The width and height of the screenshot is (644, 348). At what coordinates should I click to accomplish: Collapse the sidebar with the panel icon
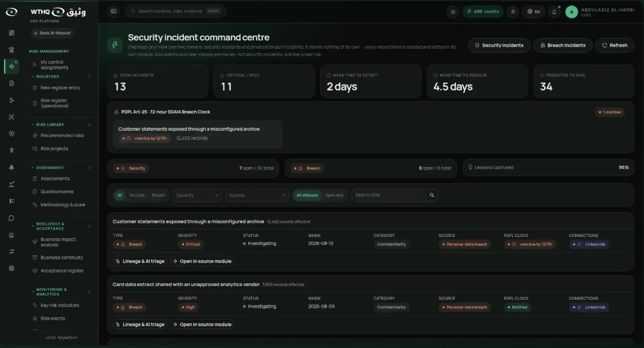[114, 11]
